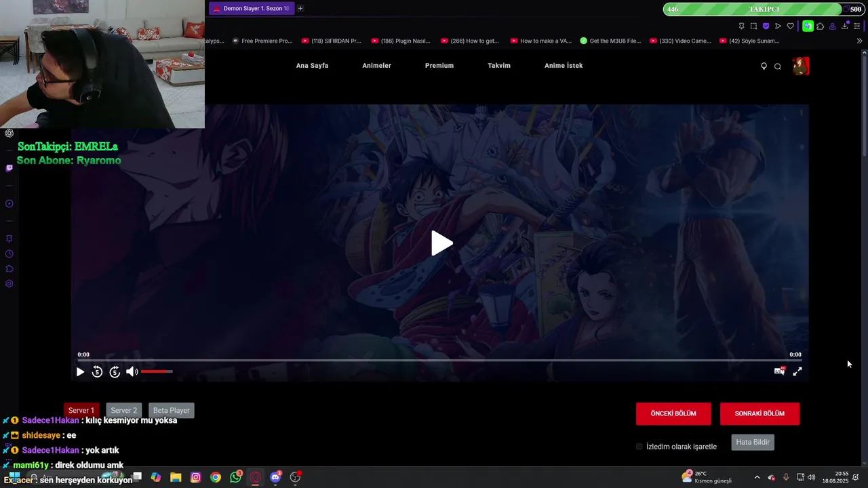This screenshot has width=868, height=488.
Task: Click the Hata Bildir button
Action: coord(753,442)
